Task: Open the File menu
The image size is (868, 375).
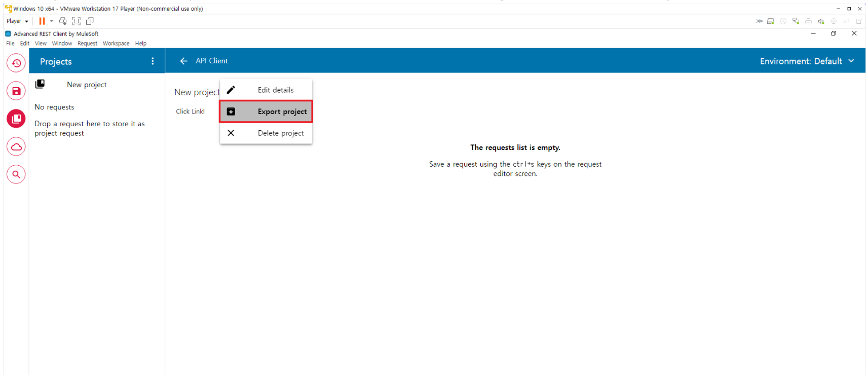Action: click(10, 44)
